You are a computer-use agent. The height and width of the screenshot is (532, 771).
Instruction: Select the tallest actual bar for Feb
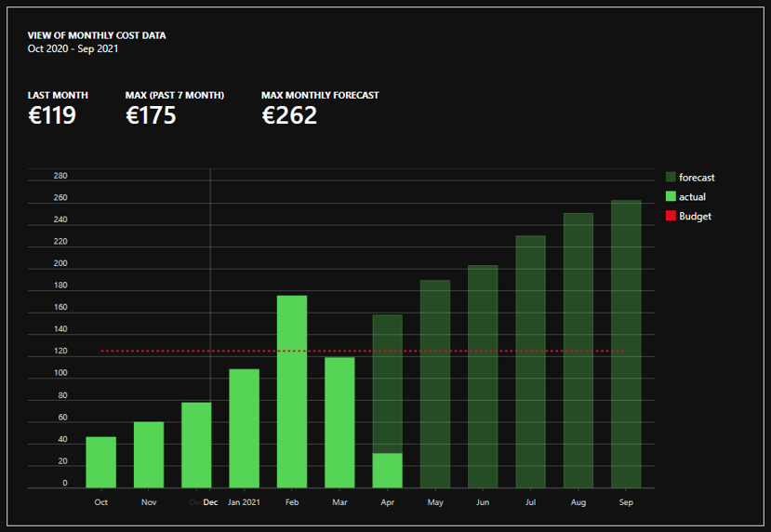tap(292, 392)
